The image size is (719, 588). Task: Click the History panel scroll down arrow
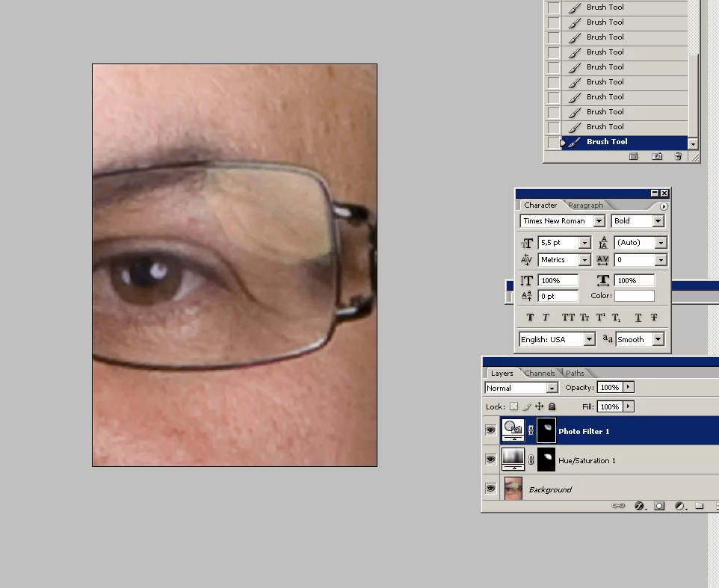coord(693,144)
